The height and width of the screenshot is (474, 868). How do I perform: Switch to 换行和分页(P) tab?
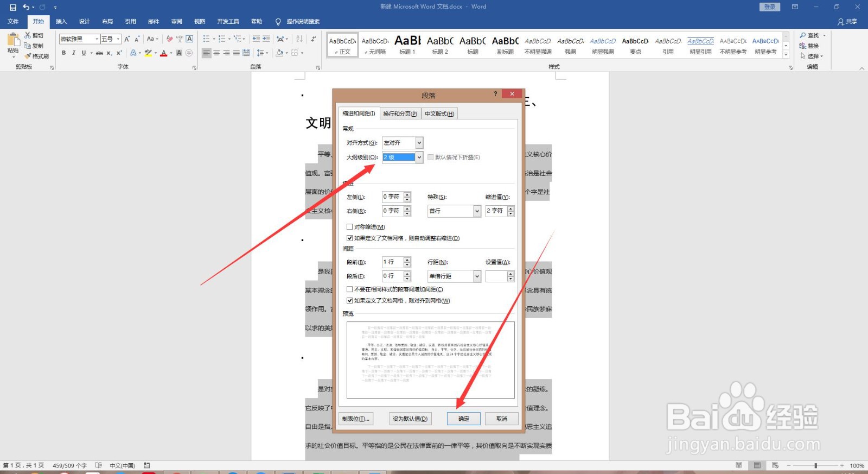coord(400,113)
